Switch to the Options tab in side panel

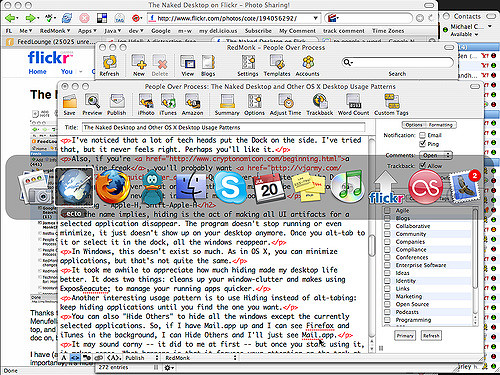click(414, 125)
